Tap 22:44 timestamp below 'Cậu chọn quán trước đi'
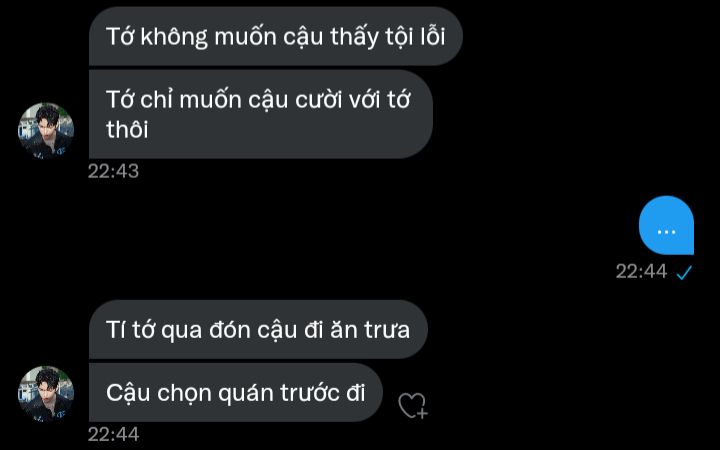 (113, 434)
